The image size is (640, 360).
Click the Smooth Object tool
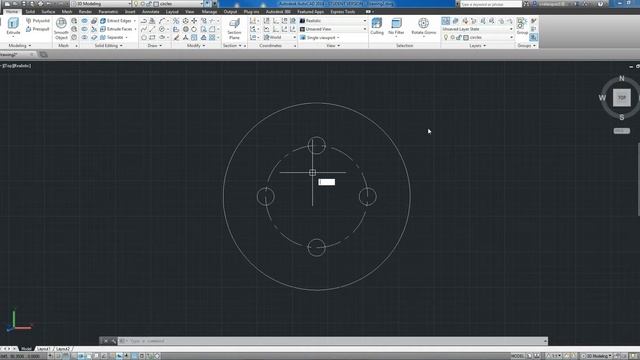click(61, 29)
